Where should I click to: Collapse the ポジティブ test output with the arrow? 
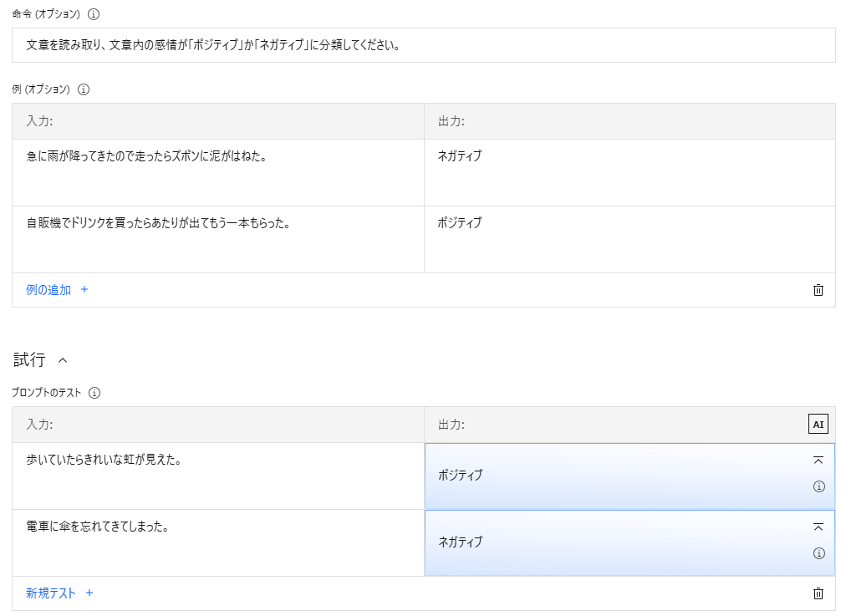coord(818,461)
